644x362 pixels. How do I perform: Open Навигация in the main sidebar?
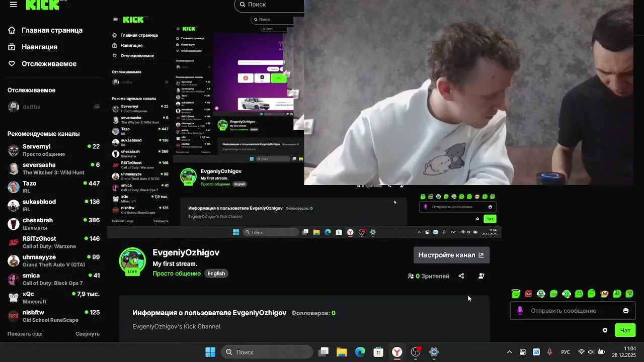pos(33,47)
